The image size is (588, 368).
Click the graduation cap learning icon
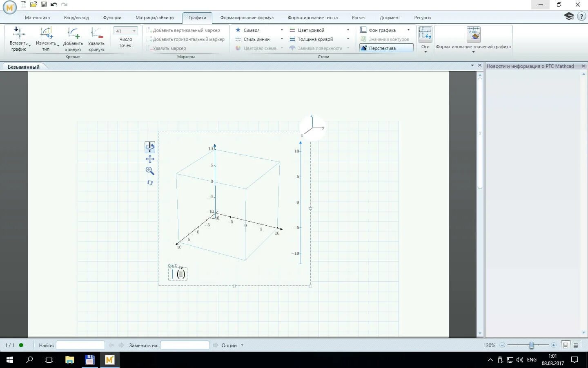(569, 16)
